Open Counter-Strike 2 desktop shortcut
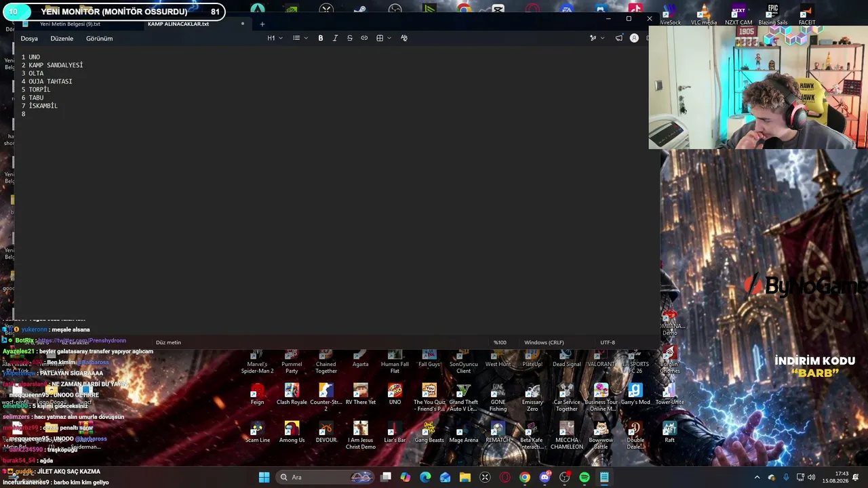The image size is (868, 488). point(325,397)
